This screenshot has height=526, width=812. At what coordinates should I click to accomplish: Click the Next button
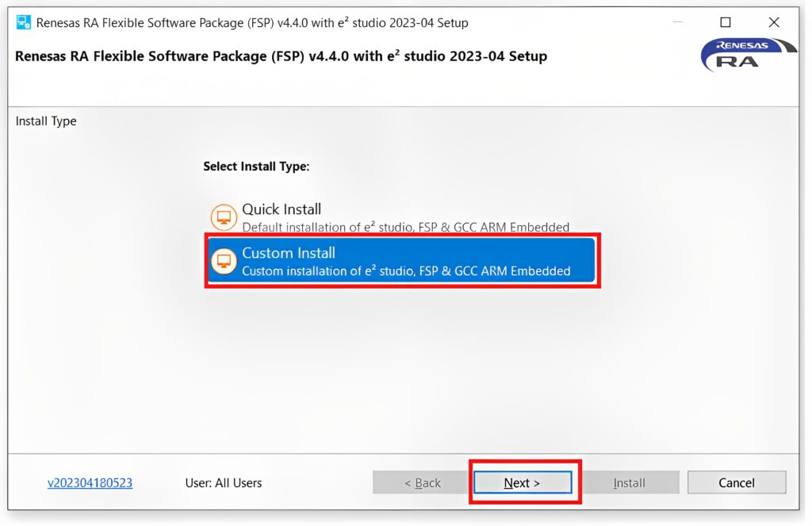coord(523,482)
